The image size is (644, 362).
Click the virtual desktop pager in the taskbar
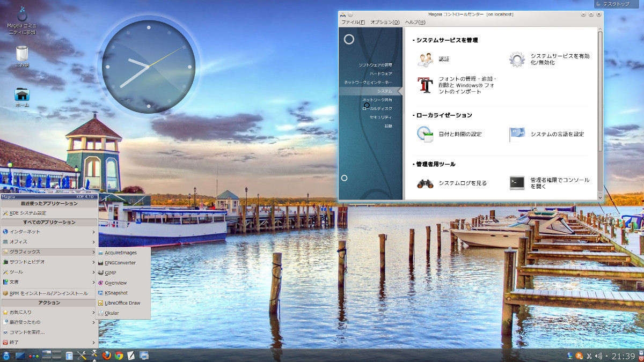point(52,355)
